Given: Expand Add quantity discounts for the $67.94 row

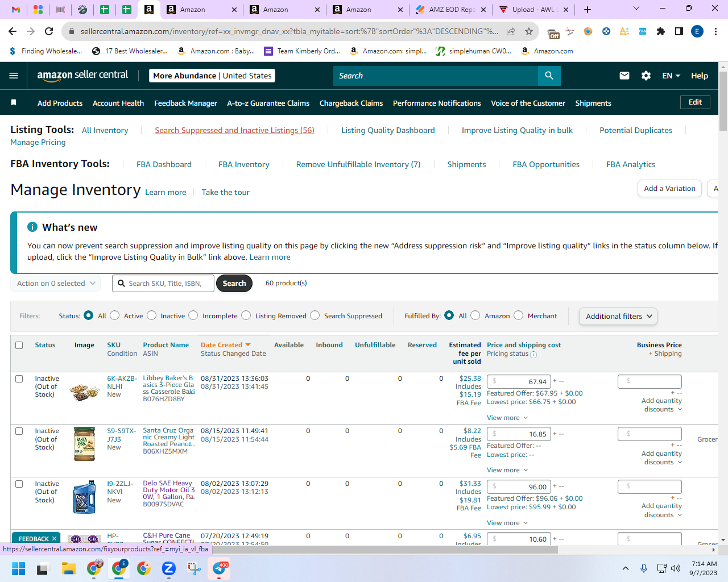Looking at the screenshot, I should coord(662,405).
